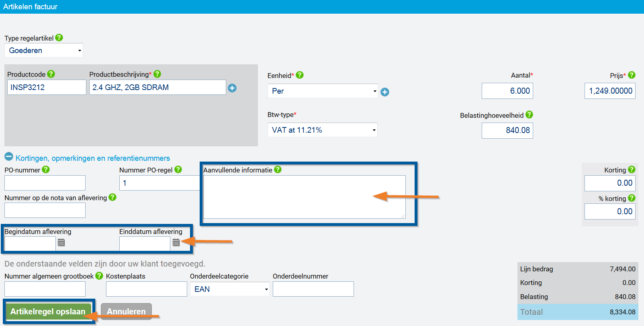This screenshot has height=326, width=644.
Task: Collapse the Kortingen section with minus icon
Action: [x=9, y=156]
